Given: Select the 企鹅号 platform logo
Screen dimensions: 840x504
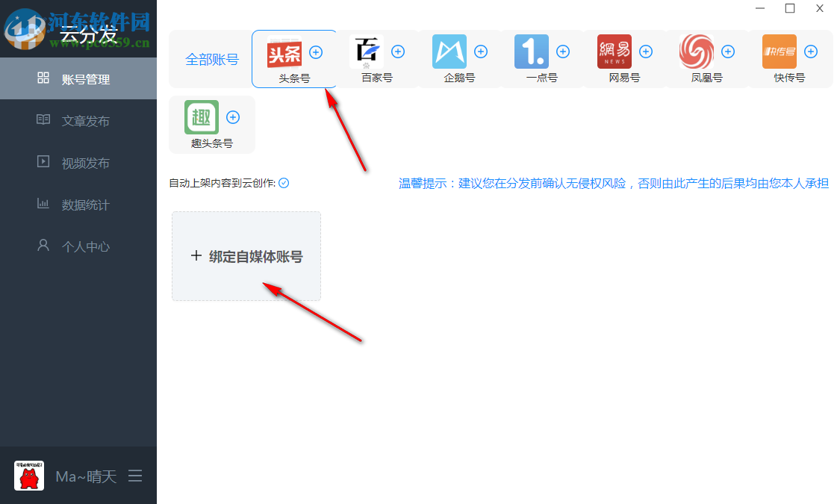Looking at the screenshot, I should pos(449,52).
